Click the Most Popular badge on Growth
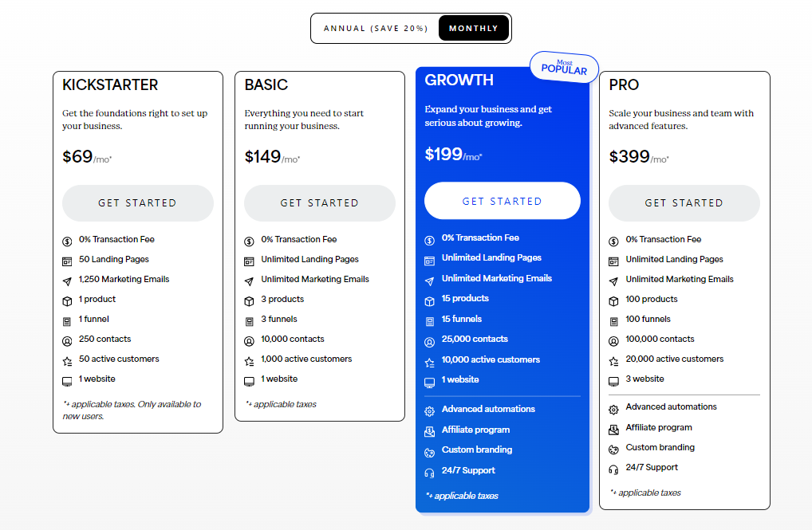This screenshot has height=530, width=812. click(x=564, y=67)
